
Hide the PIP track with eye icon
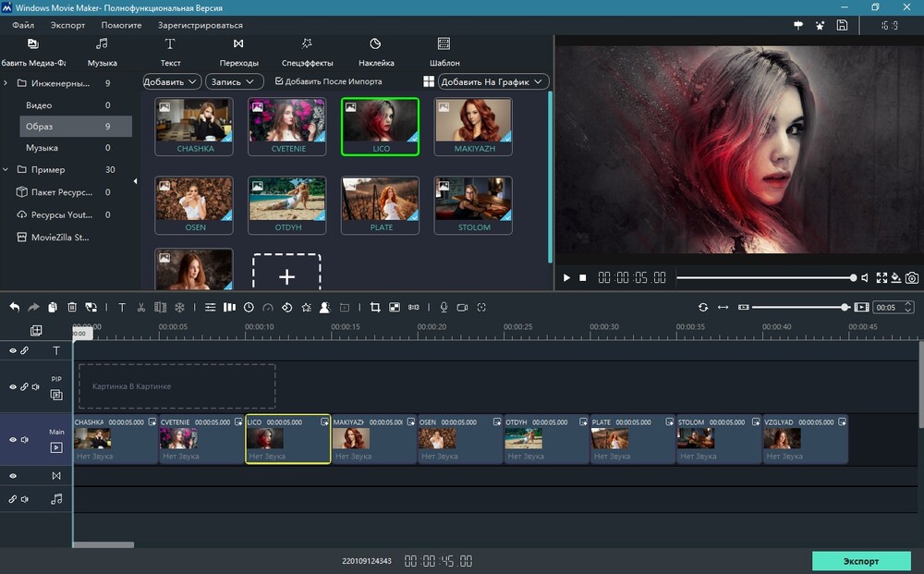pos(13,387)
